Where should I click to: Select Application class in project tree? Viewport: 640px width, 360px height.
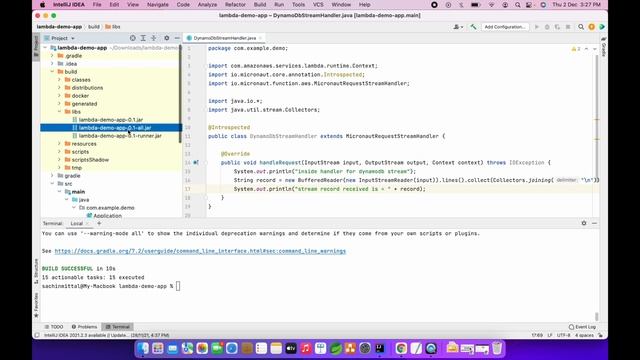(107, 216)
